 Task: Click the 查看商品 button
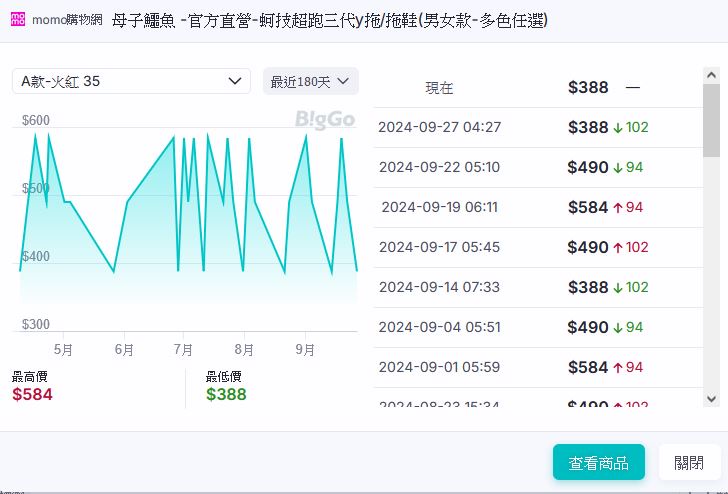[x=598, y=463]
